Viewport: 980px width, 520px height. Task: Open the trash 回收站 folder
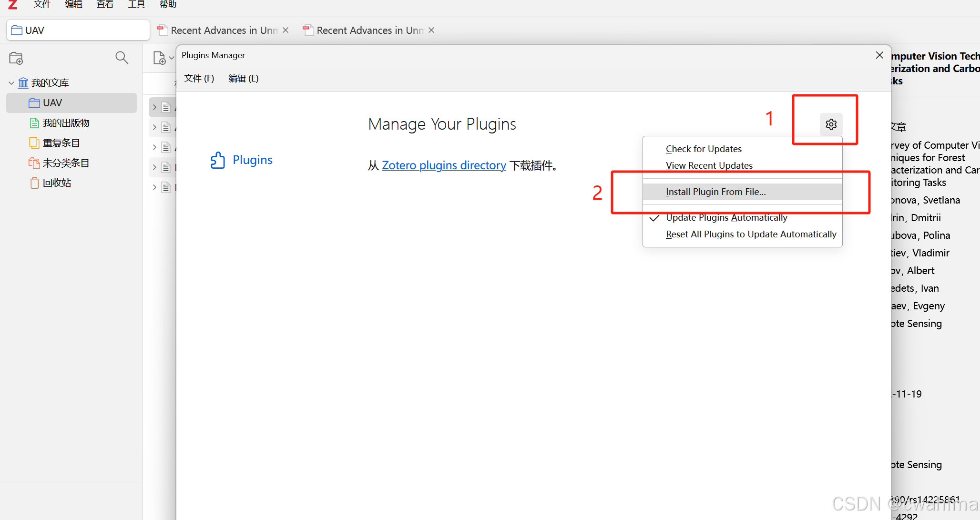56,183
